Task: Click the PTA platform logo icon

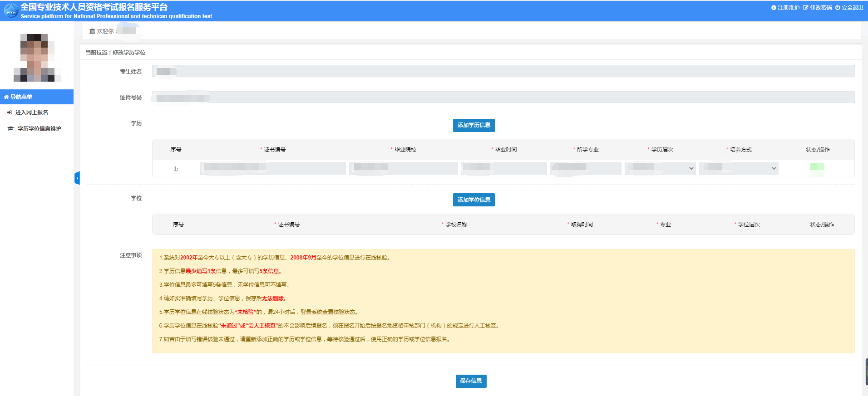Action: (11, 10)
